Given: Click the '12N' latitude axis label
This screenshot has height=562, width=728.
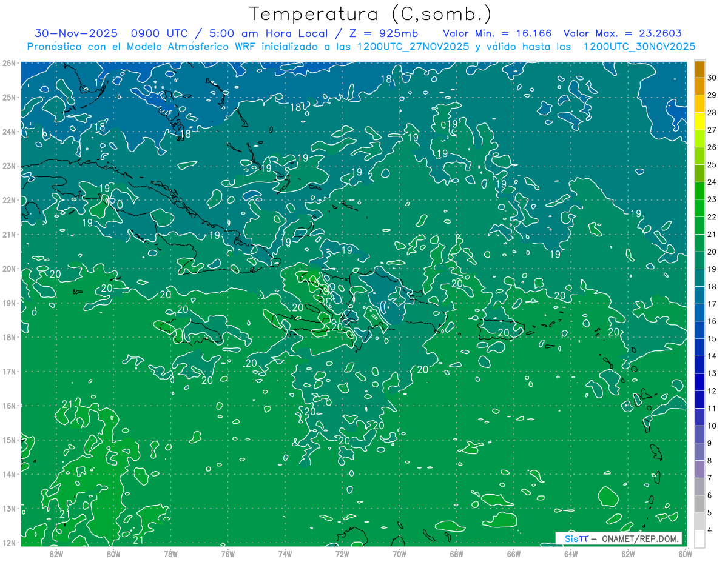Looking at the screenshot, I should [9, 543].
